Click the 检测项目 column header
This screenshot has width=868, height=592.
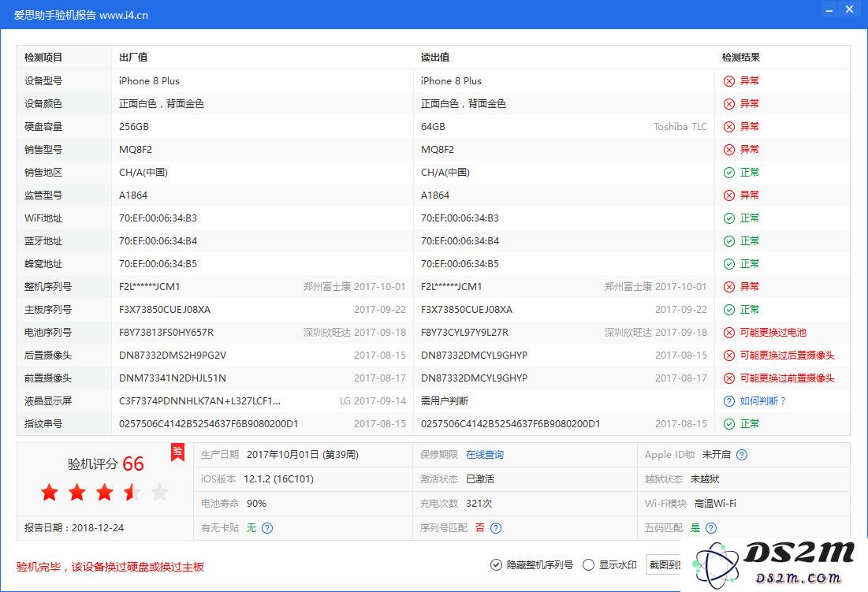(x=43, y=58)
